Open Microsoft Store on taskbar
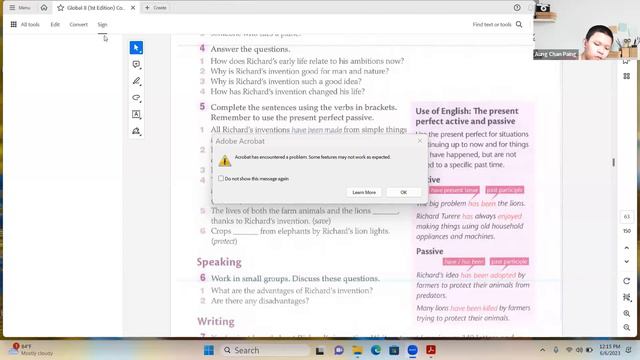This screenshot has width=640, height=360. [394, 350]
